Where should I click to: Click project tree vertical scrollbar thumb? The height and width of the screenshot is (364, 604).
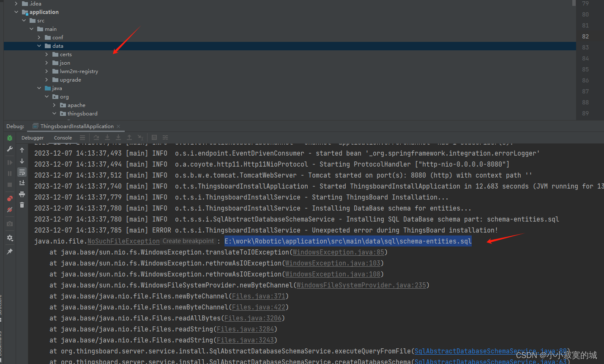click(x=574, y=3)
